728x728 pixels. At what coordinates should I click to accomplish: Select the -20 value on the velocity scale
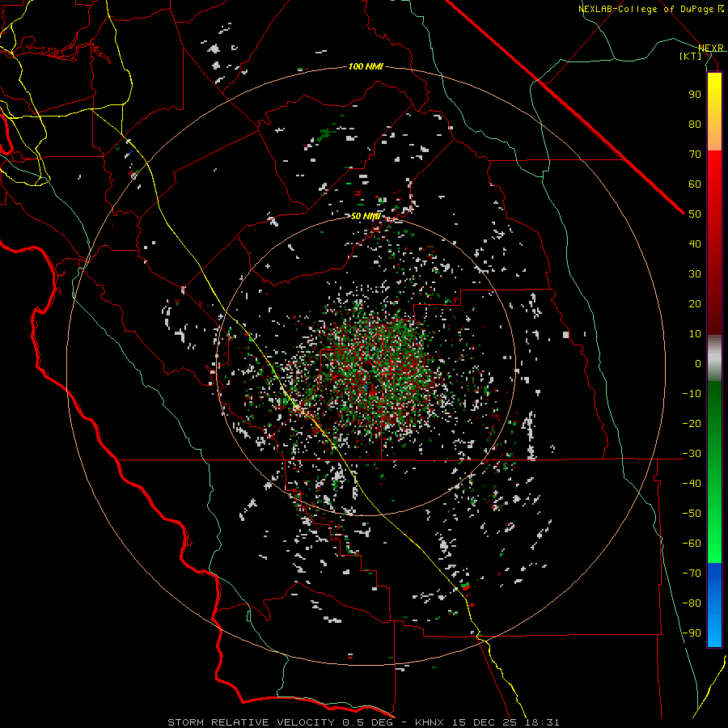click(692, 424)
